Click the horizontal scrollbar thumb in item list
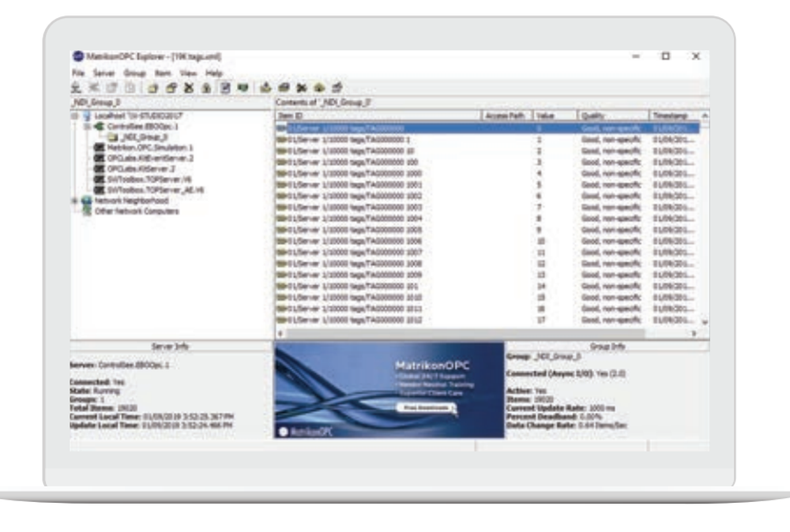Viewport: 790px width, 532px height. (x=465, y=333)
